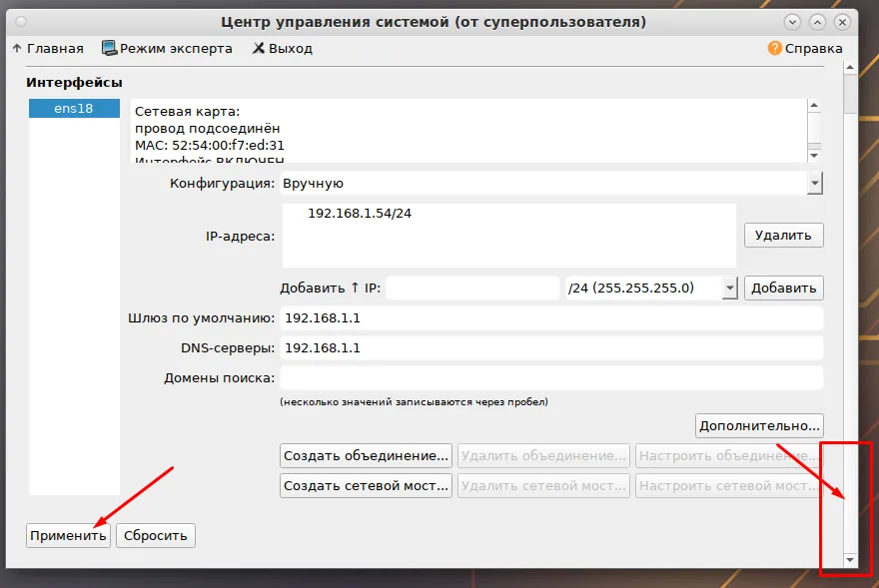The height and width of the screenshot is (588, 879).
Task: Select the ens18 interface
Action: [x=74, y=108]
